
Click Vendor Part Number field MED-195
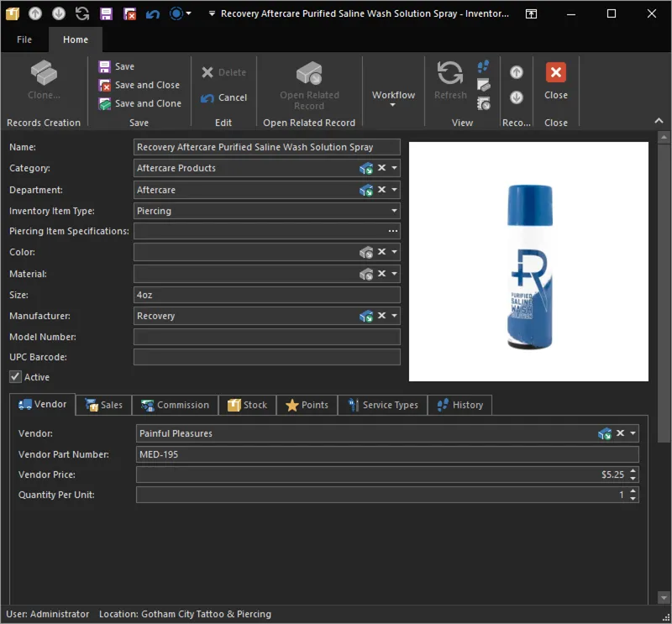tap(387, 454)
